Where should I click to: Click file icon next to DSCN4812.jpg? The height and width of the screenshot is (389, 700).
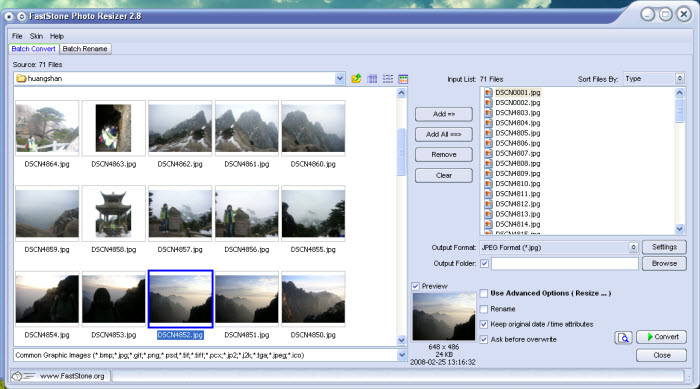point(488,204)
